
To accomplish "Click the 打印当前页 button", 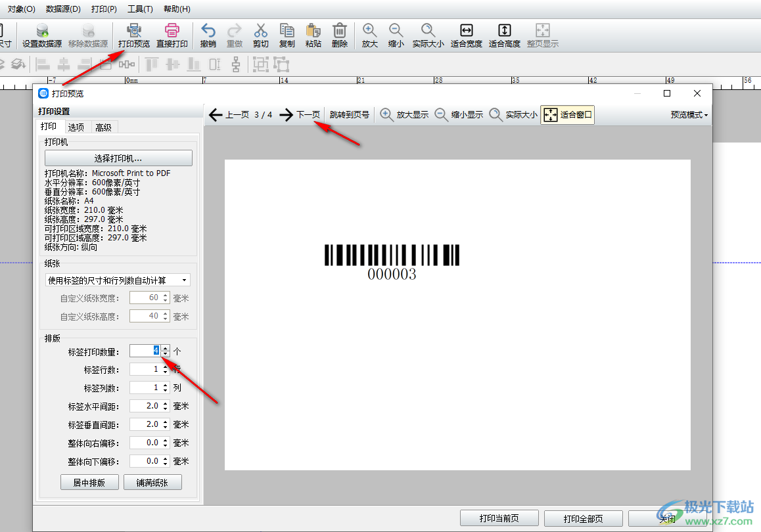I will [499, 518].
